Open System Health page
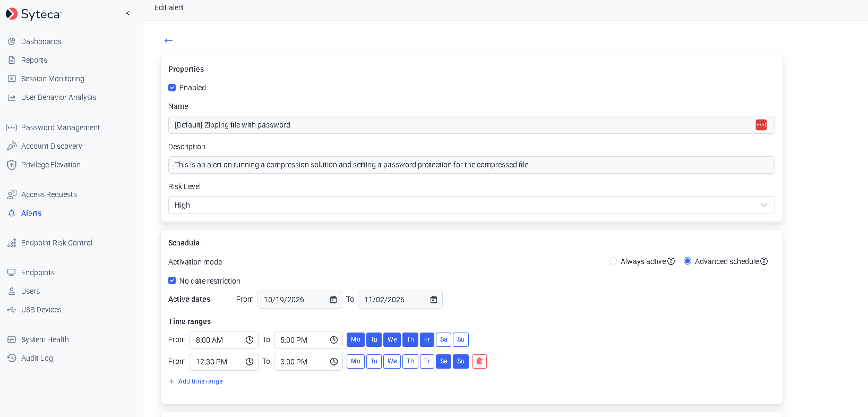 (x=45, y=339)
